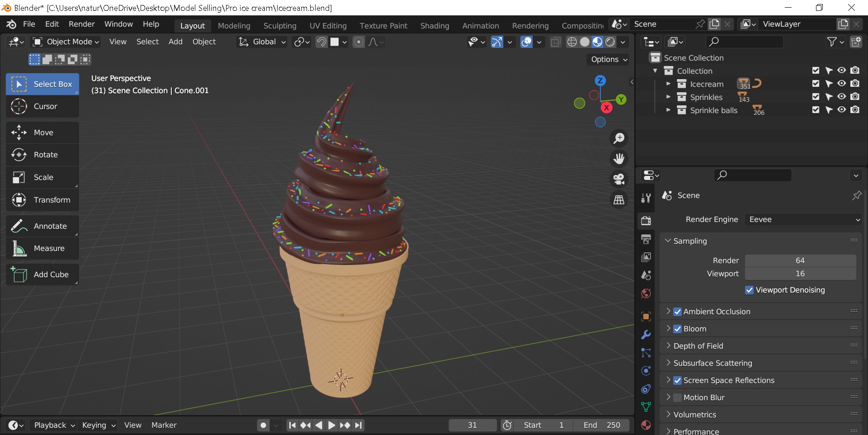Image resolution: width=868 pixels, height=435 pixels.
Task: Select the Add Cube tool
Action: point(42,274)
